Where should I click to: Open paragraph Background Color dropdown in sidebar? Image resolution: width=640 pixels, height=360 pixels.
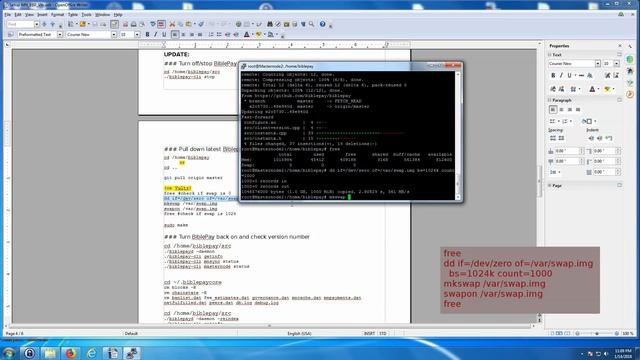click(x=595, y=121)
